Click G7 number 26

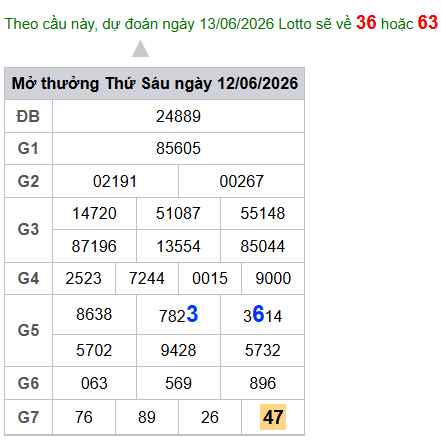pyautogui.click(x=210, y=417)
